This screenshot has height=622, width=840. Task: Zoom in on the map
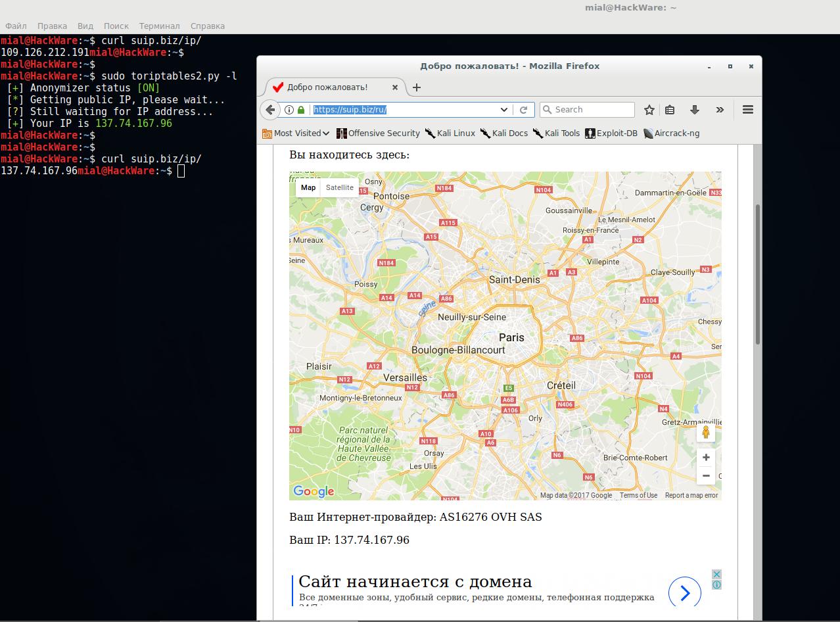(x=706, y=458)
